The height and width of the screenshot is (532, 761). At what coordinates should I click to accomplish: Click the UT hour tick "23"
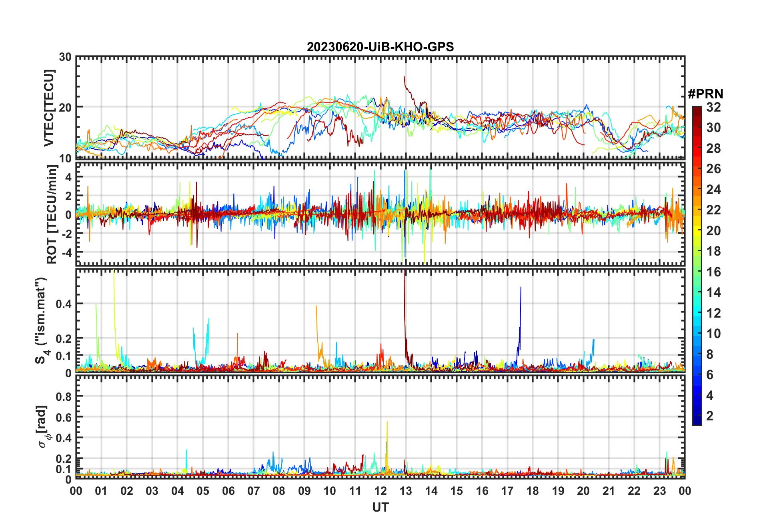(x=660, y=491)
